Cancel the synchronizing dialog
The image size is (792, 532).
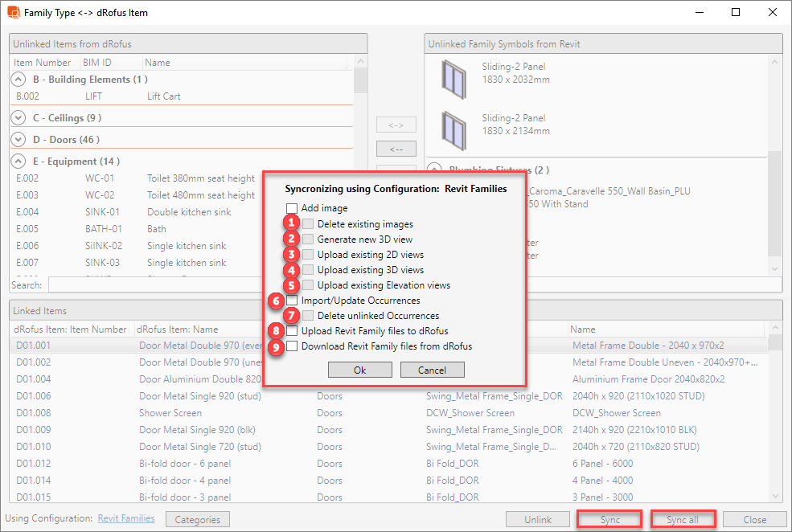(x=432, y=370)
